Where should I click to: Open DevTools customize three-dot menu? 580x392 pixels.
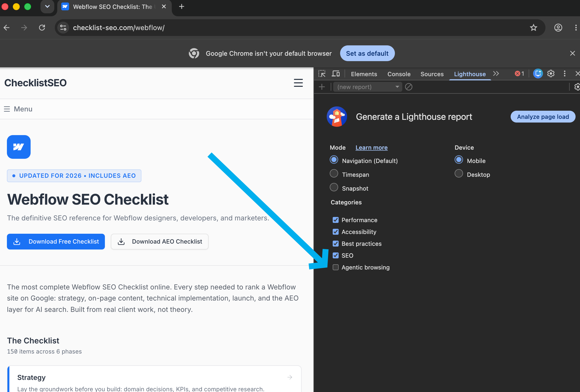coord(564,73)
